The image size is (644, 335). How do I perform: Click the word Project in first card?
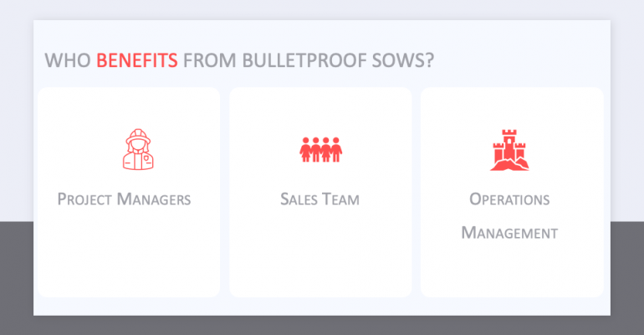[x=84, y=199]
